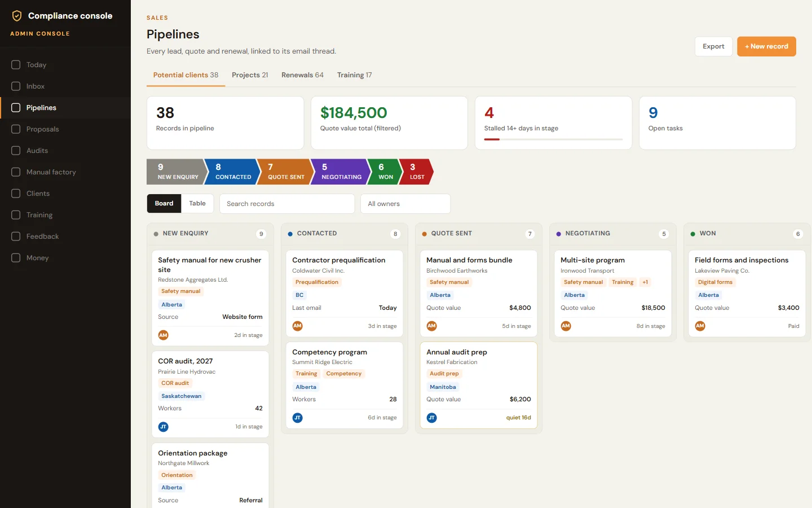Open the Orientation package card title

[x=193, y=453]
